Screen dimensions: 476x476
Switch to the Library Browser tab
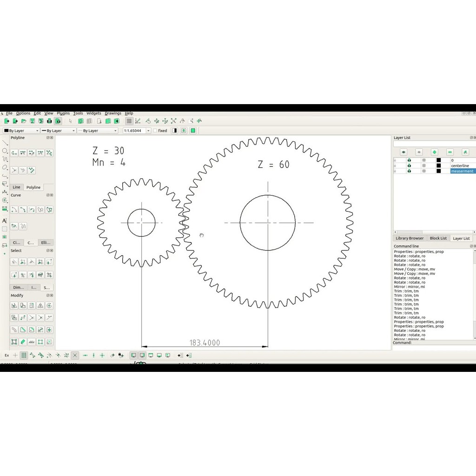[x=410, y=238]
